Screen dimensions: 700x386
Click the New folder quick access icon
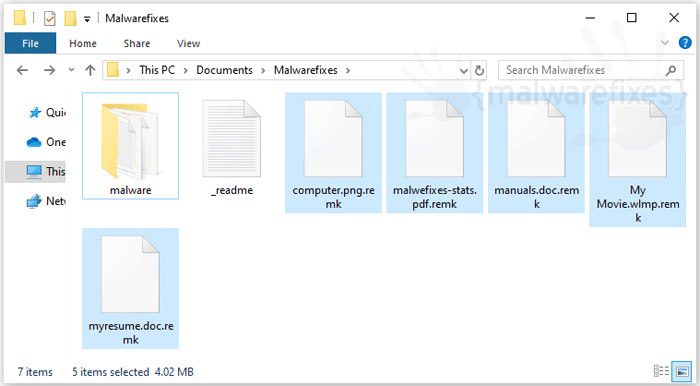[70, 18]
